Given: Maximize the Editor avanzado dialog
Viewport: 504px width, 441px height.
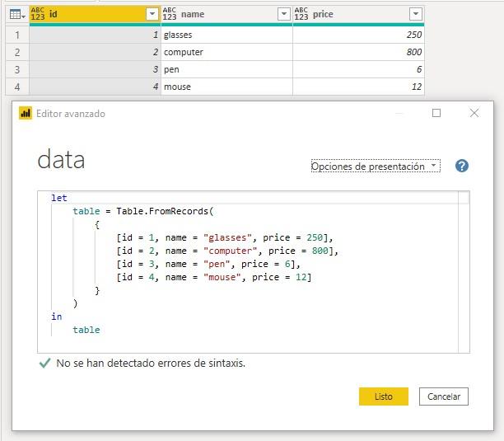Looking at the screenshot, I should coord(436,113).
